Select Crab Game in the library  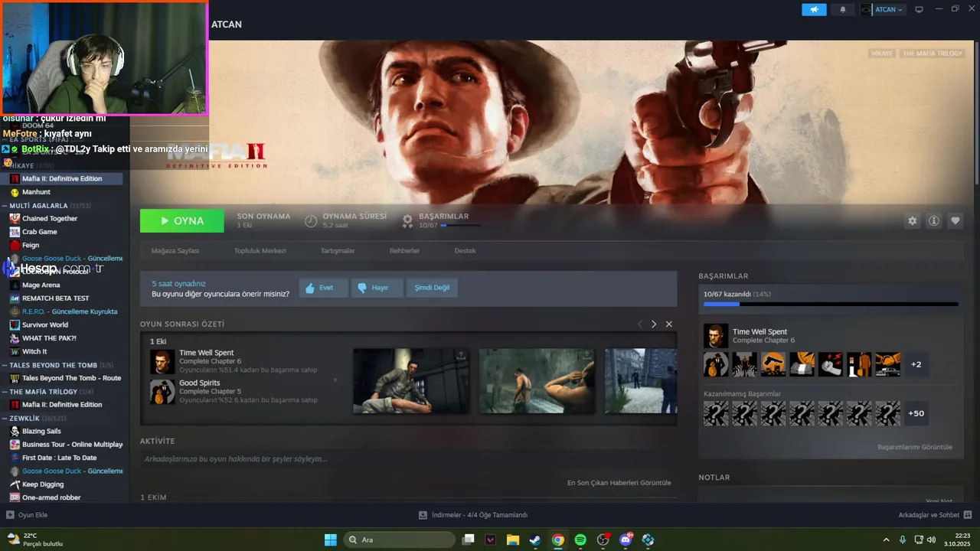coord(39,232)
